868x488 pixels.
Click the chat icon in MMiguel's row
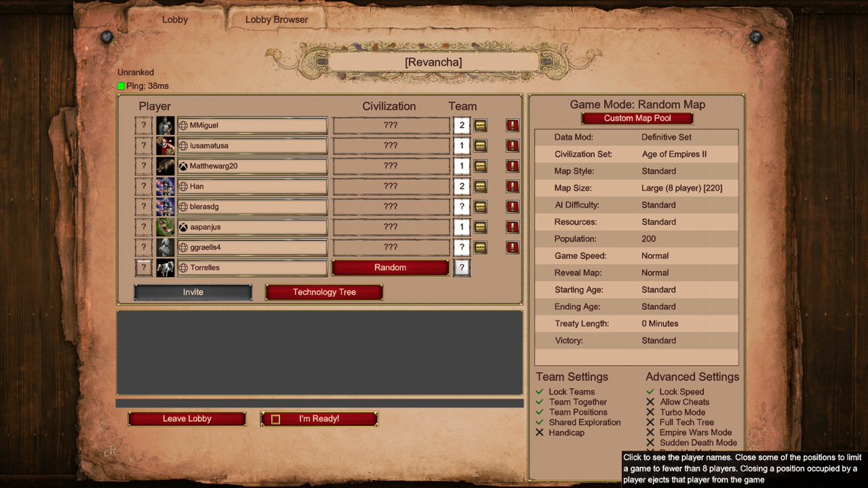tap(480, 126)
